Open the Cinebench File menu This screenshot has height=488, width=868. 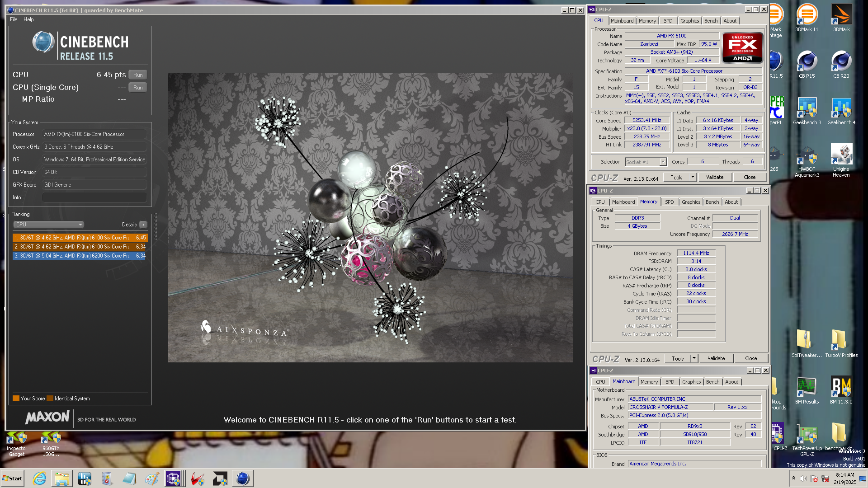coord(14,19)
